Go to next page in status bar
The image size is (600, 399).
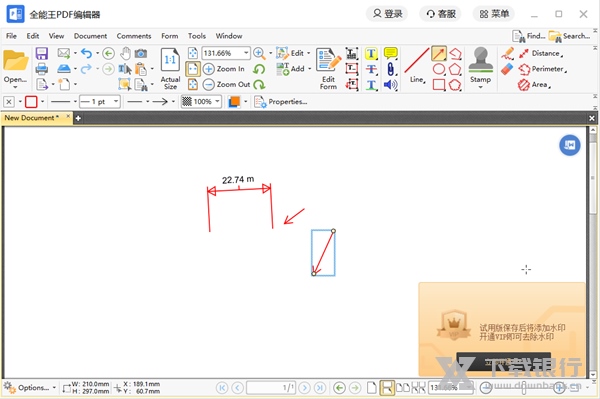305,388
